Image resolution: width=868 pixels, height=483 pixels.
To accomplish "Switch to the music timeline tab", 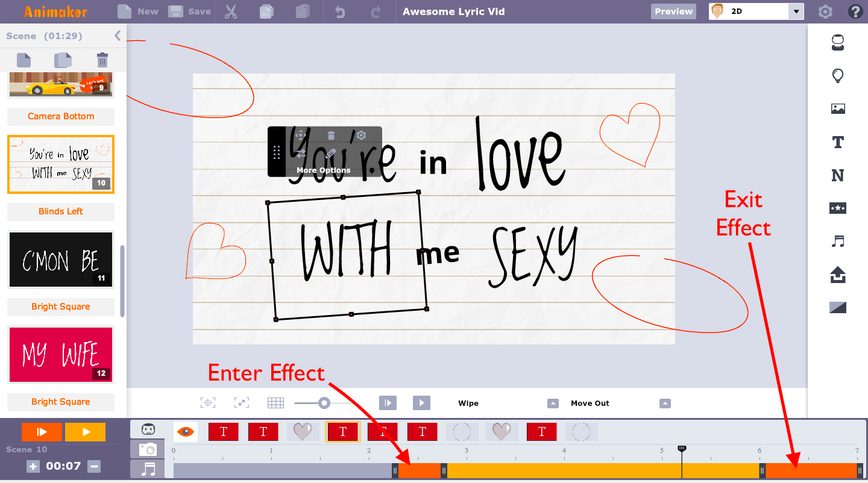I will (x=148, y=469).
